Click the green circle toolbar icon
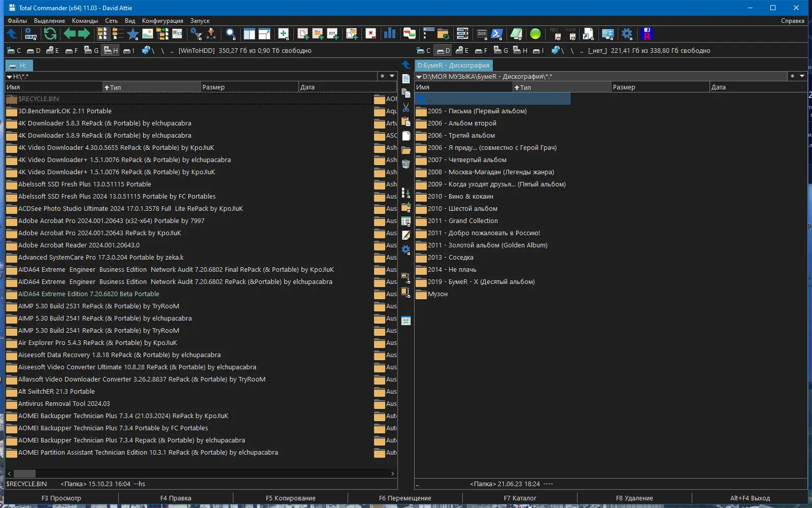 [x=535, y=34]
